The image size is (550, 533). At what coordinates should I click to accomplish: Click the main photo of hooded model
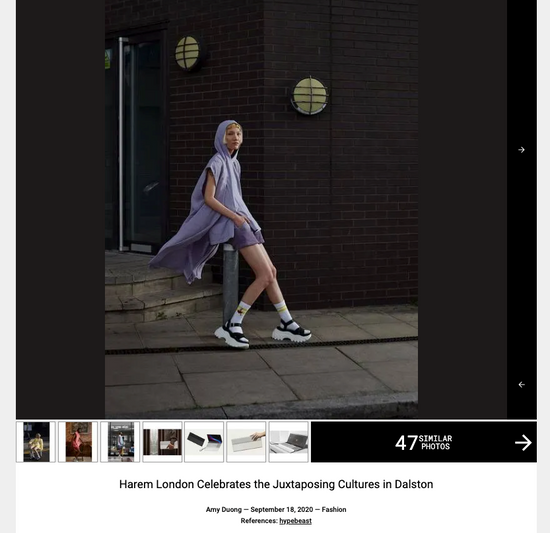[261, 209]
